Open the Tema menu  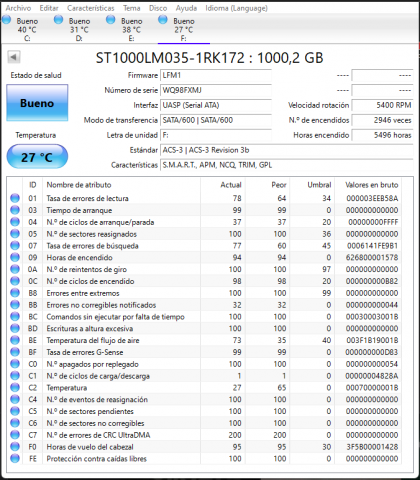click(x=132, y=8)
